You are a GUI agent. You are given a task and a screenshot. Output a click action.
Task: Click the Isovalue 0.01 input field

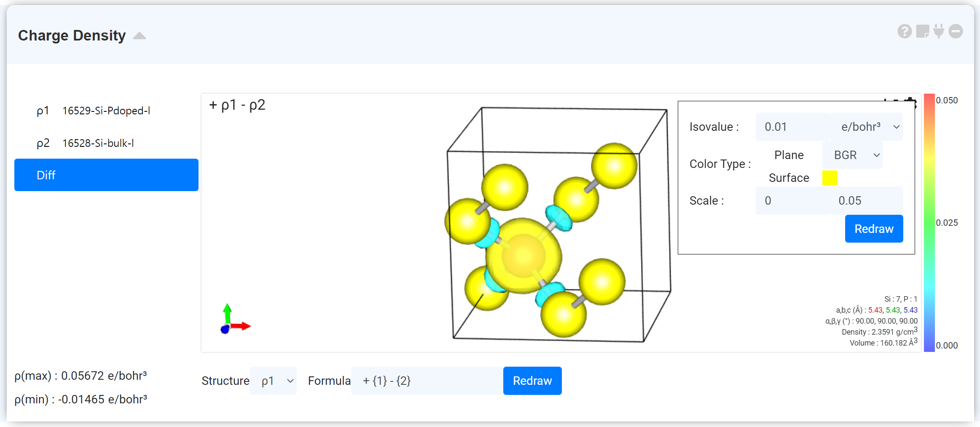[792, 127]
